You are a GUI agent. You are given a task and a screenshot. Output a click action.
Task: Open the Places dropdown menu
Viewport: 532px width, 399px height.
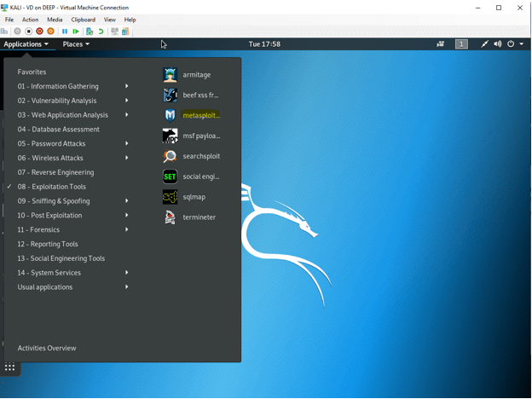76,43
